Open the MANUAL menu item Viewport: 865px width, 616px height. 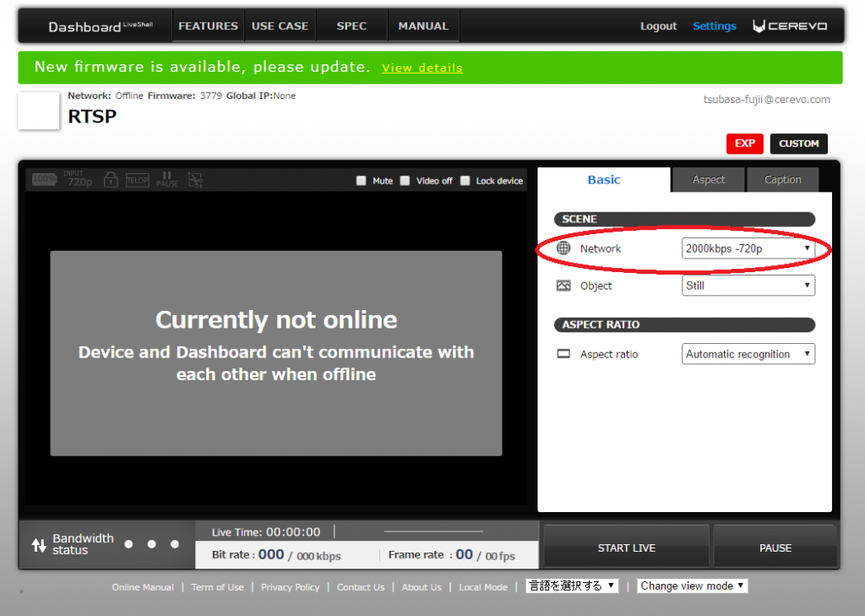click(x=423, y=26)
